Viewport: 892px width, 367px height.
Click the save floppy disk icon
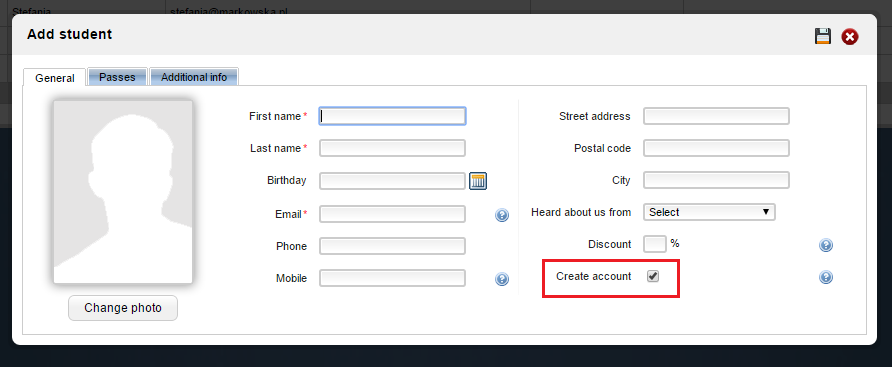click(823, 36)
